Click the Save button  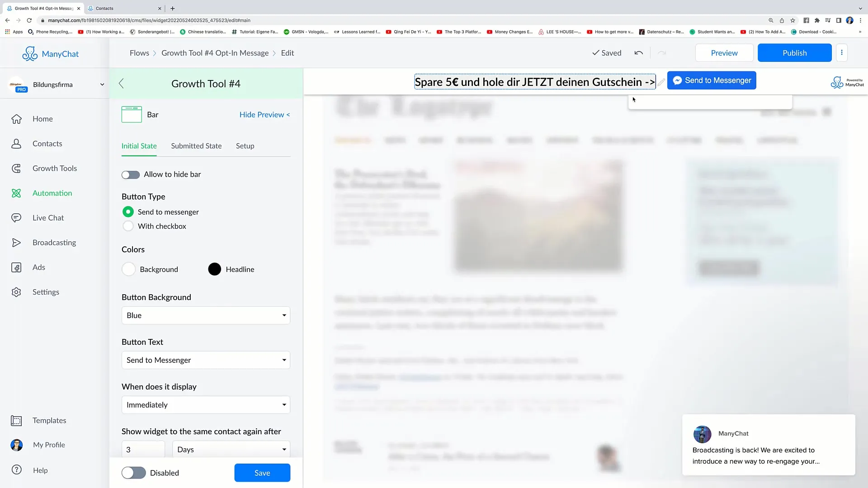[x=262, y=473]
